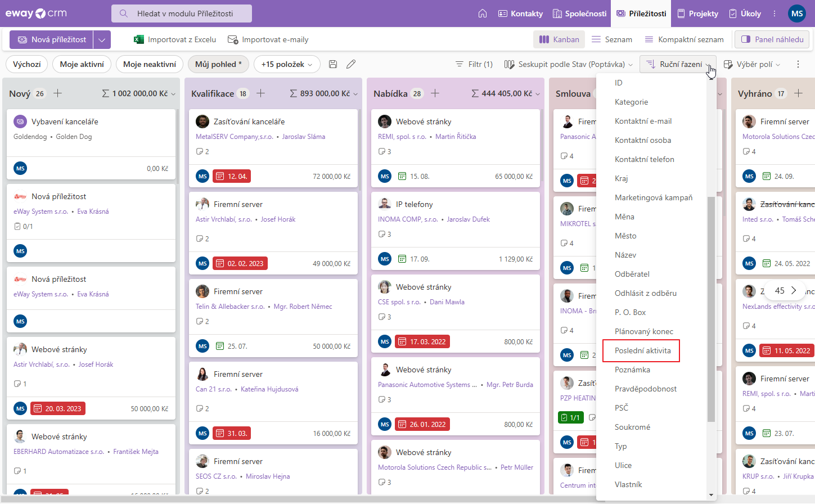Open the Filtr (1) filter
Viewport: 815px width, 504px height.
[474, 64]
